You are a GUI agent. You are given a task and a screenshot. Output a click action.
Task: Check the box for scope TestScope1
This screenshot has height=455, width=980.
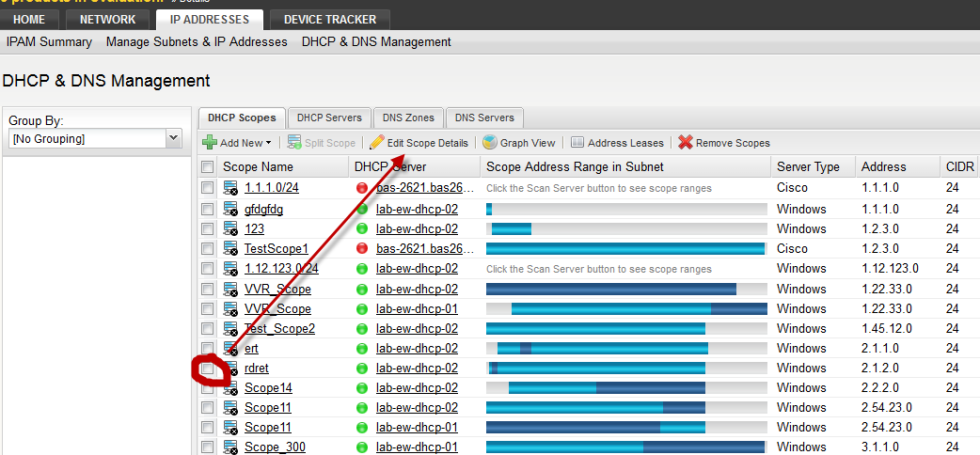(208, 249)
